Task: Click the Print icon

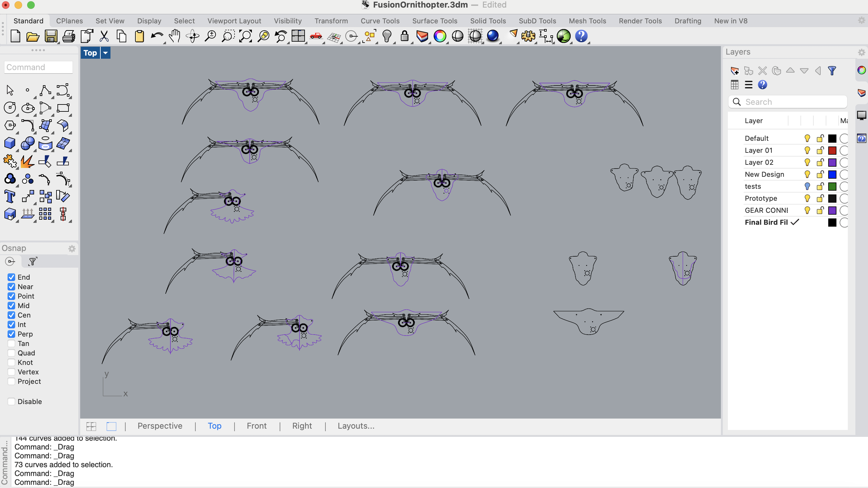Action: (69, 36)
